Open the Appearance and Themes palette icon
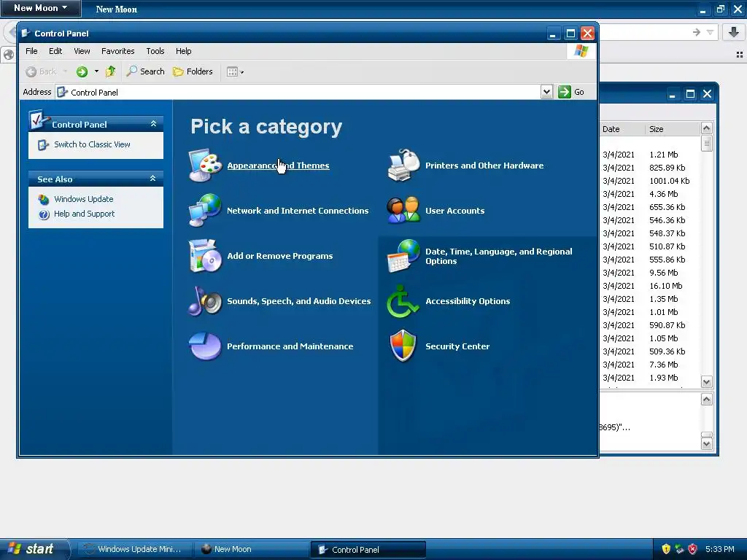 (205, 166)
